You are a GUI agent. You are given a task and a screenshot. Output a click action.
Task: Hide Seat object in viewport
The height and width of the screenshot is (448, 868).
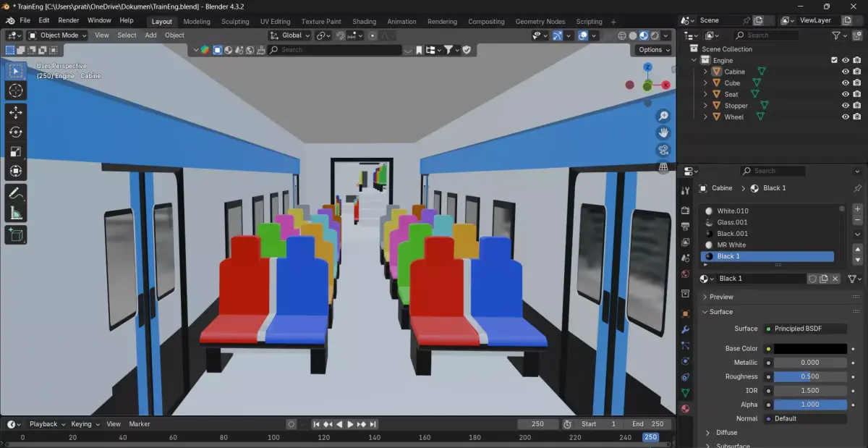pos(845,94)
